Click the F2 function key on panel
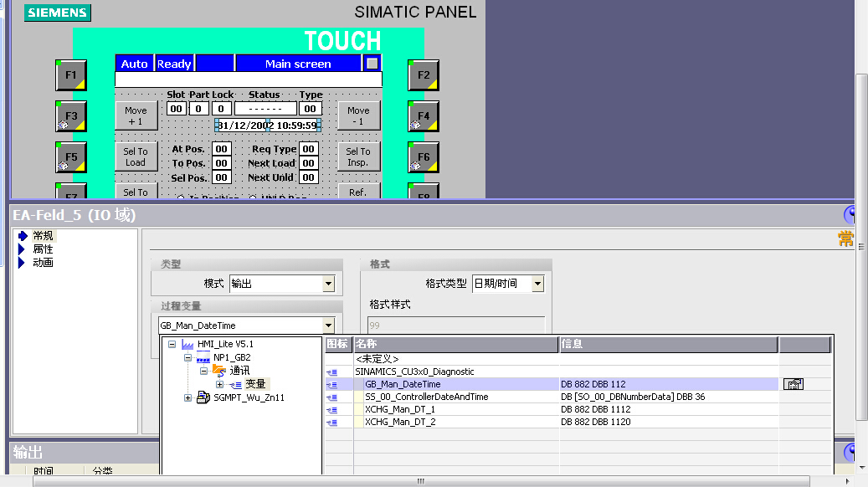This screenshot has height=487, width=868. (x=424, y=74)
